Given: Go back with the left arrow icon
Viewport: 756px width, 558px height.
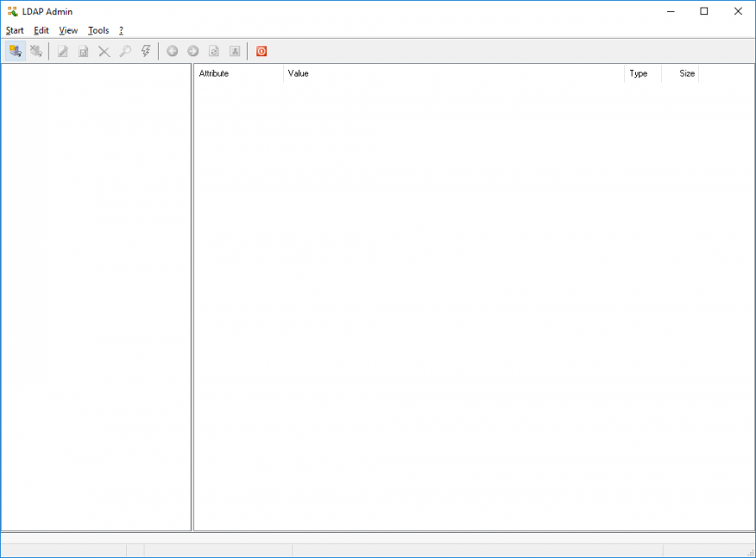Looking at the screenshot, I should [172, 51].
